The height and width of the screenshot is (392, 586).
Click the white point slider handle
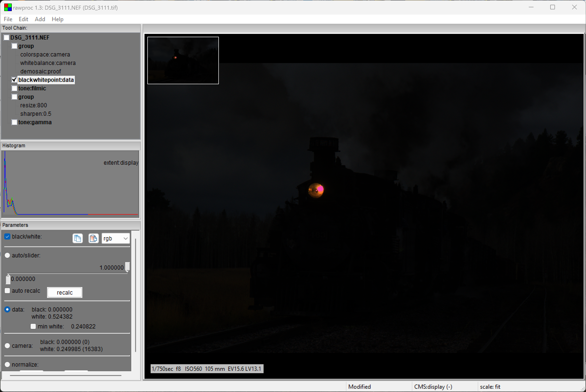pyautogui.click(x=128, y=267)
